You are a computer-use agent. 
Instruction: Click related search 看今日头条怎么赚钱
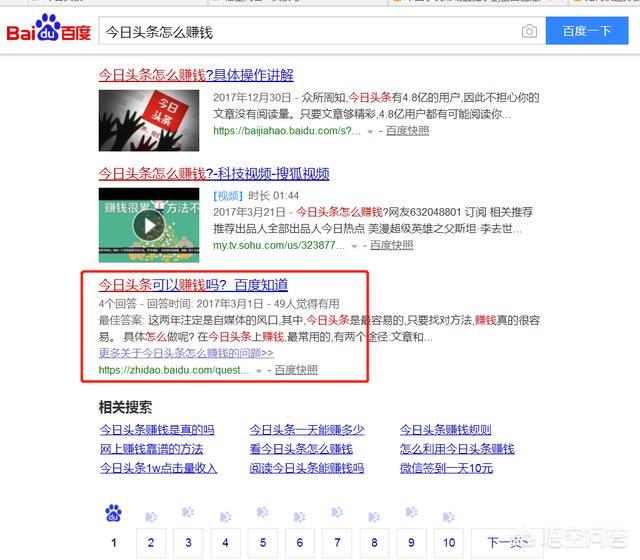(x=301, y=449)
